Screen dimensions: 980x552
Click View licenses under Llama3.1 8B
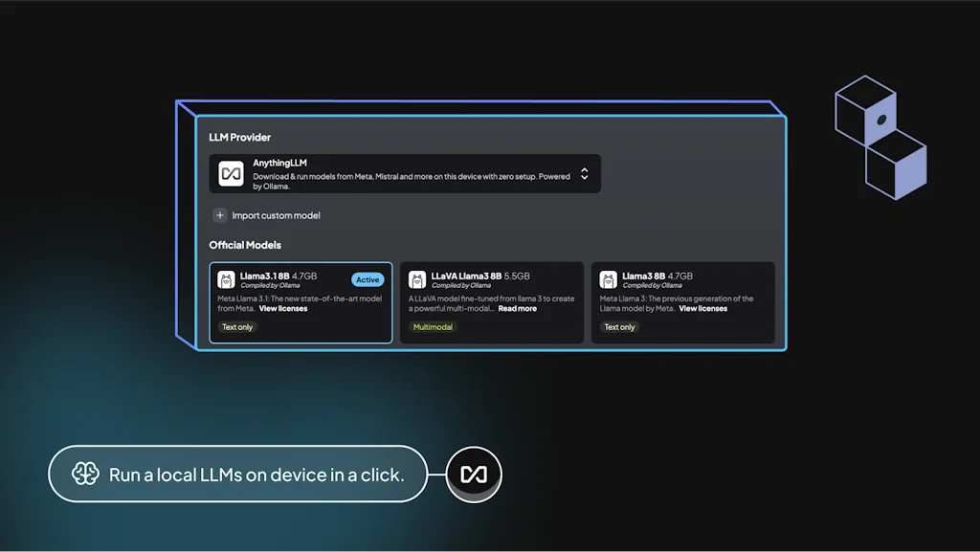click(282, 308)
